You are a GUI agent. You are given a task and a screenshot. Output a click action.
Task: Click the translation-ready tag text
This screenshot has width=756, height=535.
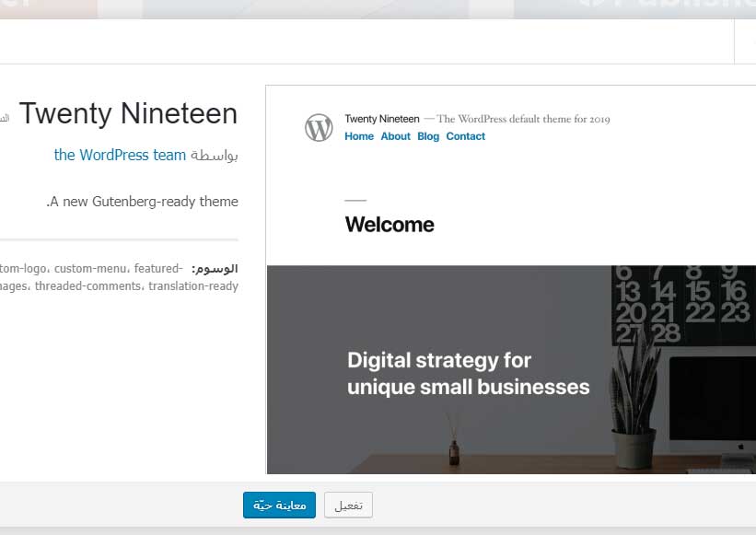pos(193,286)
